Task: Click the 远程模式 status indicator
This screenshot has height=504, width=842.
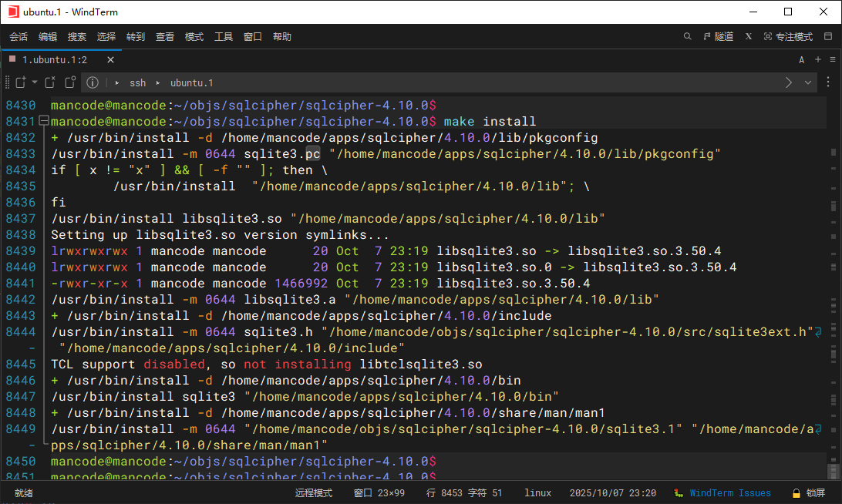Action: point(313,493)
